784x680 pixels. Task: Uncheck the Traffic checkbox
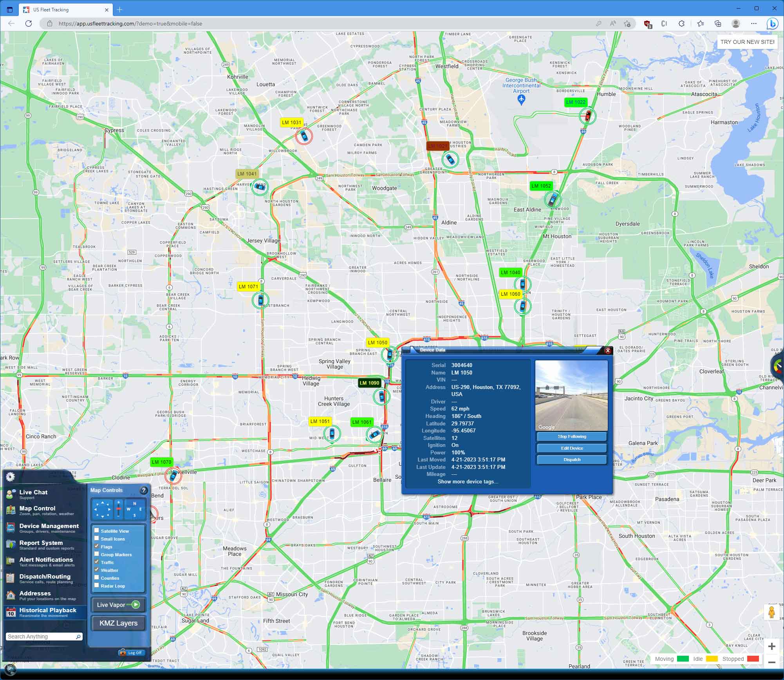tap(97, 562)
